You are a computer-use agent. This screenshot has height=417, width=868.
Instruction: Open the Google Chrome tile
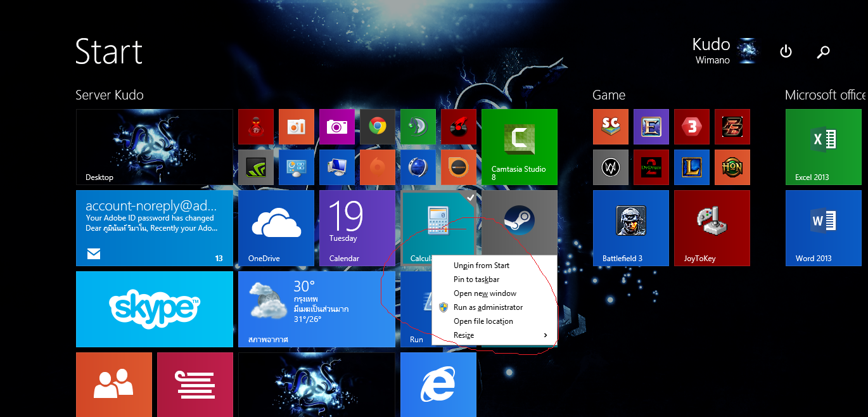(378, 127)
